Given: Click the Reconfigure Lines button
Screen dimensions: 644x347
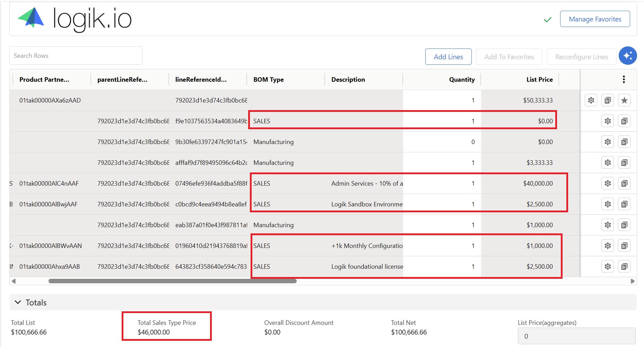Looking at the screenshot, I should (x=582, y=56).
